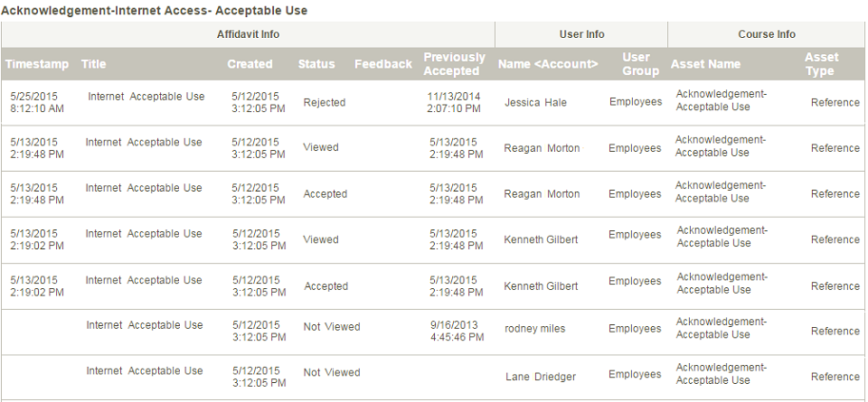
Task: Click the User Group column header
Action: click(640, 64)
